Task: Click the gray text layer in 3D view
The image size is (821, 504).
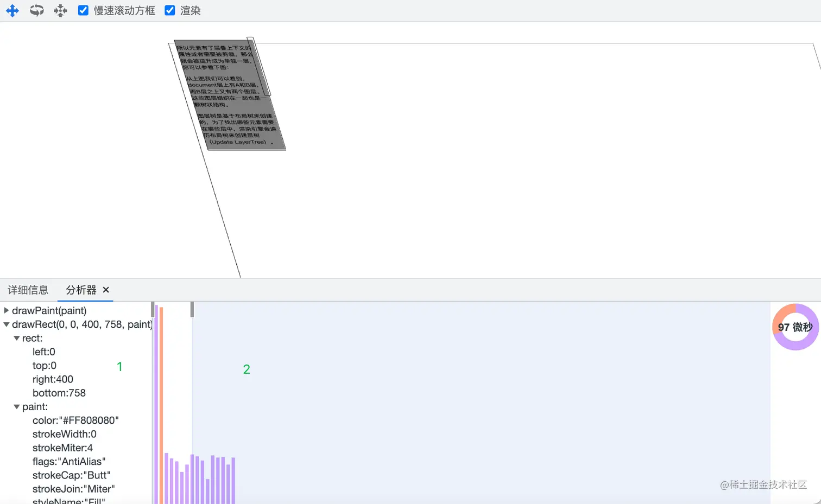Action: click(230, 95)
